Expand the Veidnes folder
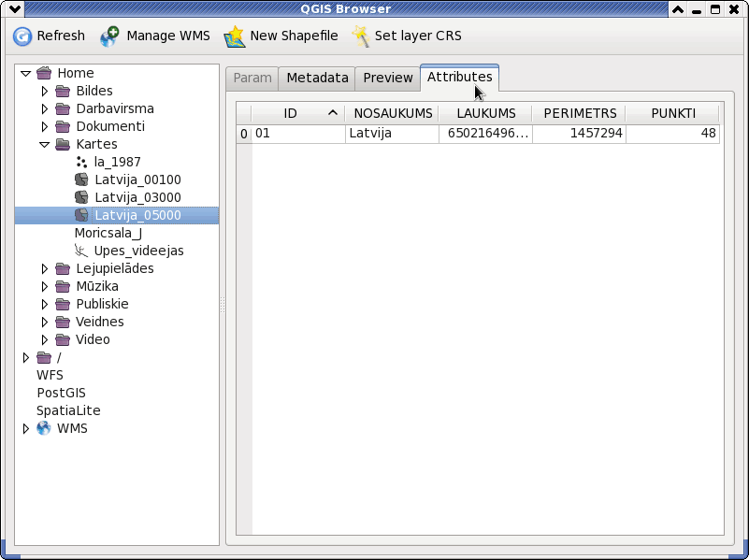This screenshot has width=749, height=560. (x=45, y=322)
